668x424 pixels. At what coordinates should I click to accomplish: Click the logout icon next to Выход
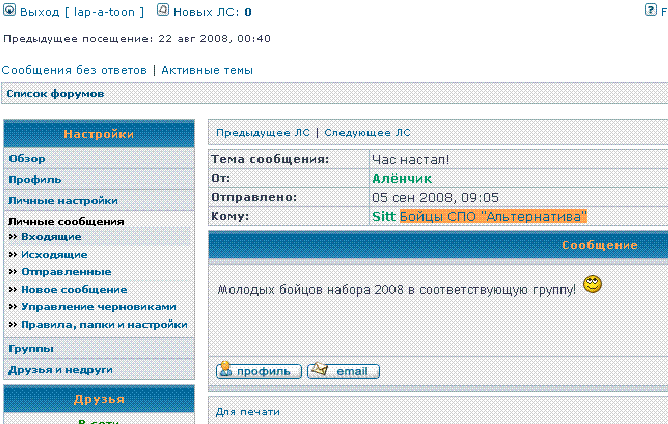pos(9,9)
